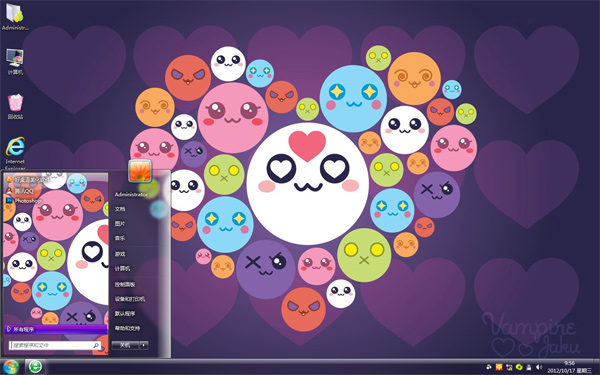Launch Internet Explorer from the desktop
This screenshot has height=375, width=600.
click(15, 153)
